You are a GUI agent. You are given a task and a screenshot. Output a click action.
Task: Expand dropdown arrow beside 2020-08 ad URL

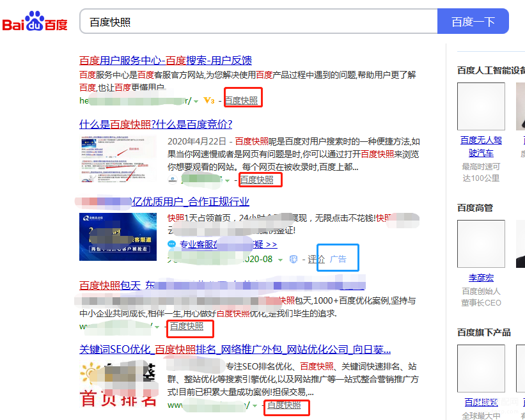coord(281,260)
